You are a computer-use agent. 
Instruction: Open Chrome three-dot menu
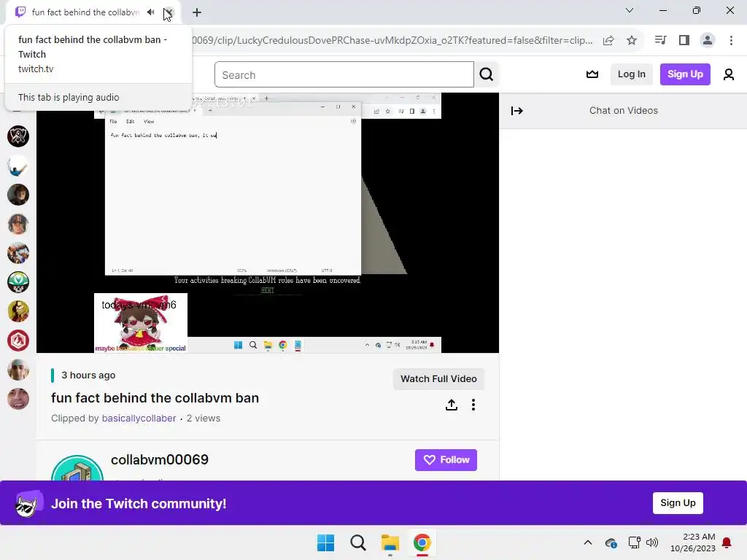point(731,41)
